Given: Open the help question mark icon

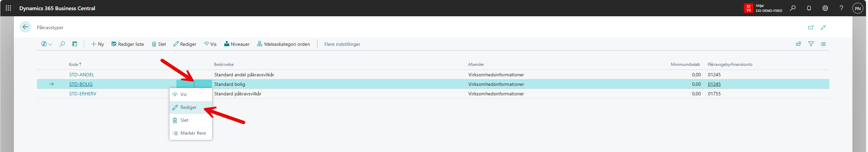Looking at the screenshot, I should [842, 8].
